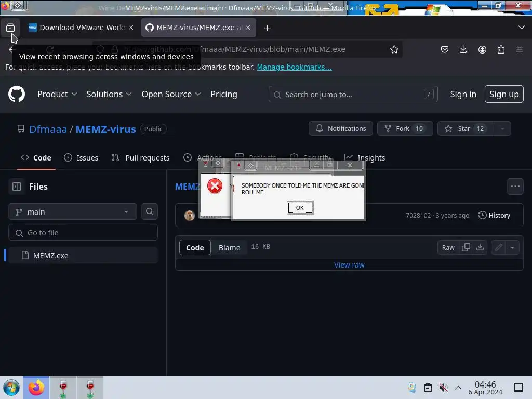Click the Sign in link
532x399 pixels.
(x=463, y=94)
